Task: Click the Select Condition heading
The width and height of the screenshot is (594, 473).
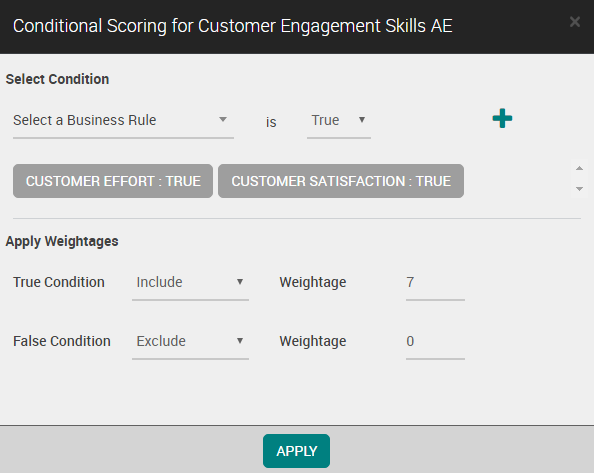Action: click(57, 79)
